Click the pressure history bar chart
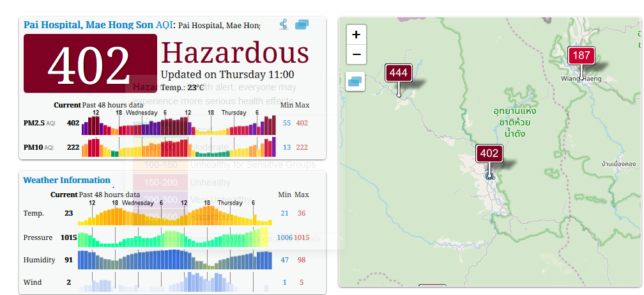The width and height of the screenshot is (644, 295). point(174,238)
